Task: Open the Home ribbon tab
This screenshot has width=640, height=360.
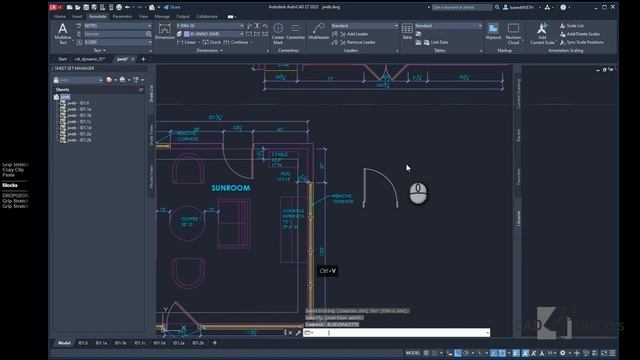Action: [x=60, y=17]
